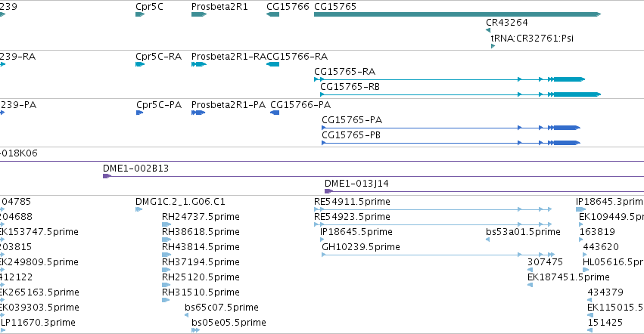Select the RH24737.5prime EST glyph
This screenshot has height=334, width=644.
(166, 224)
